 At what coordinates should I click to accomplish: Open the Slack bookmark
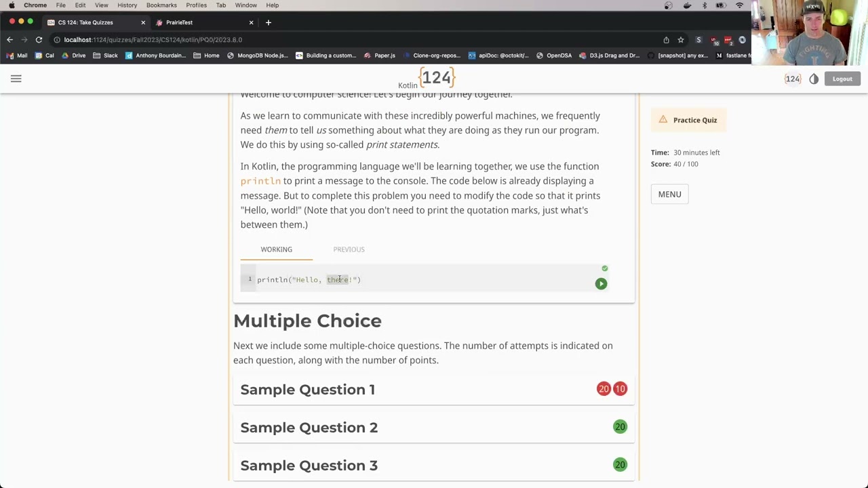pos(105,56)
